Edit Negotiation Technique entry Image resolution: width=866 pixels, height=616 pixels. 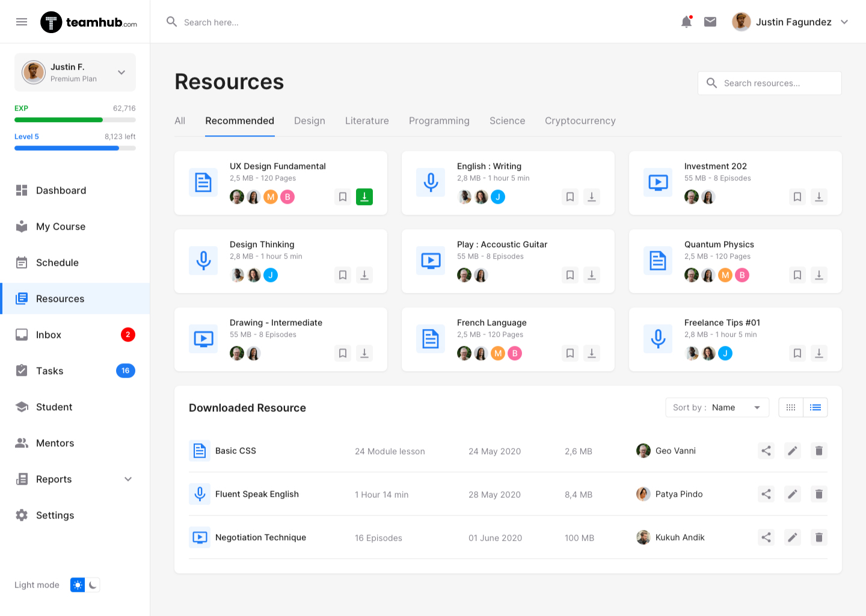[793, 537]
